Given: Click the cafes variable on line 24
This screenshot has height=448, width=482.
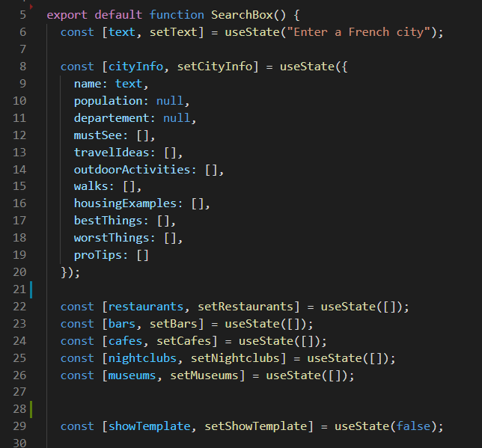Looking at the screenshot, I should pos(126,341).
